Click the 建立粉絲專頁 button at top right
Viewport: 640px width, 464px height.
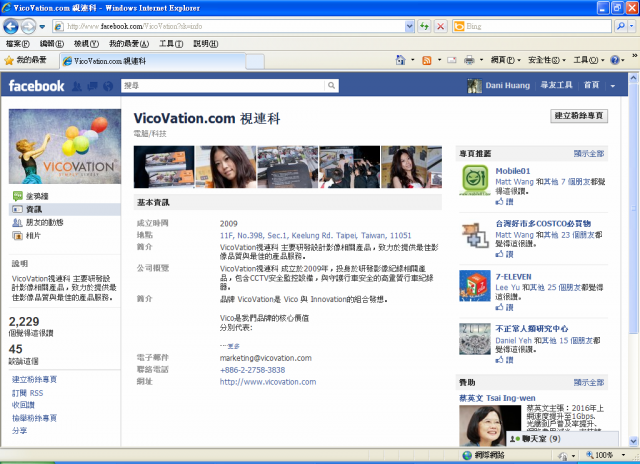[579, 116]
